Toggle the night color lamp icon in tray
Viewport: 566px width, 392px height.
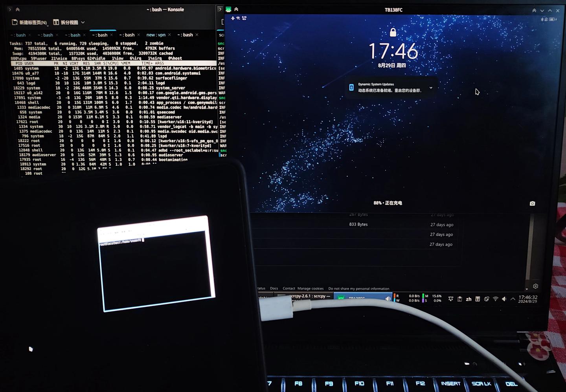[487, 299]
